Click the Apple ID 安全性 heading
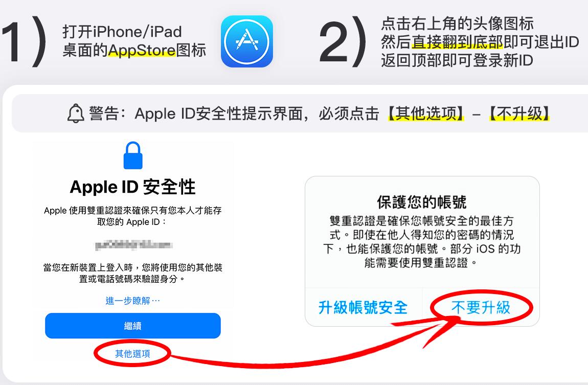Screen dimensions: 588x385 pos(133,187)
